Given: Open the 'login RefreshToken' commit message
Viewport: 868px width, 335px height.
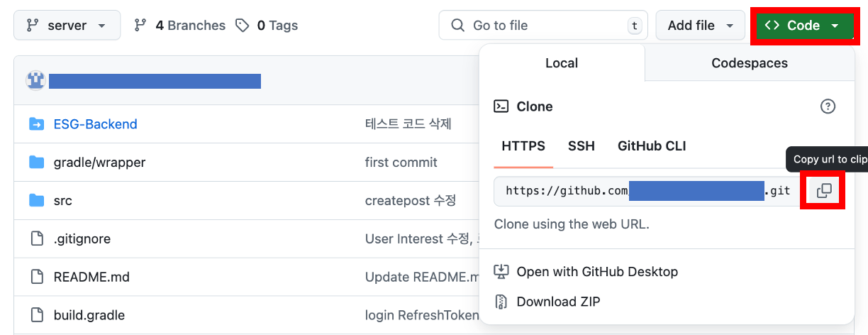Looking at the screenshot, I should (x=422, y=315).
